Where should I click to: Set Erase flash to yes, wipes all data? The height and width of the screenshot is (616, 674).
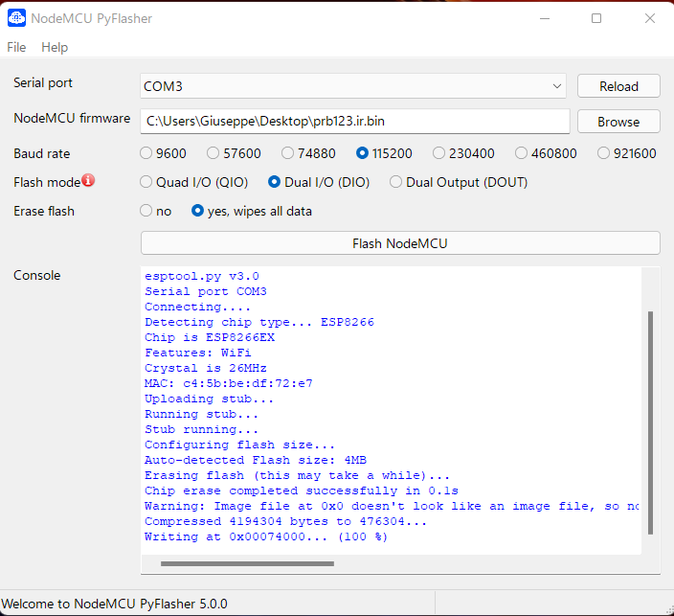tap(252, 211)
